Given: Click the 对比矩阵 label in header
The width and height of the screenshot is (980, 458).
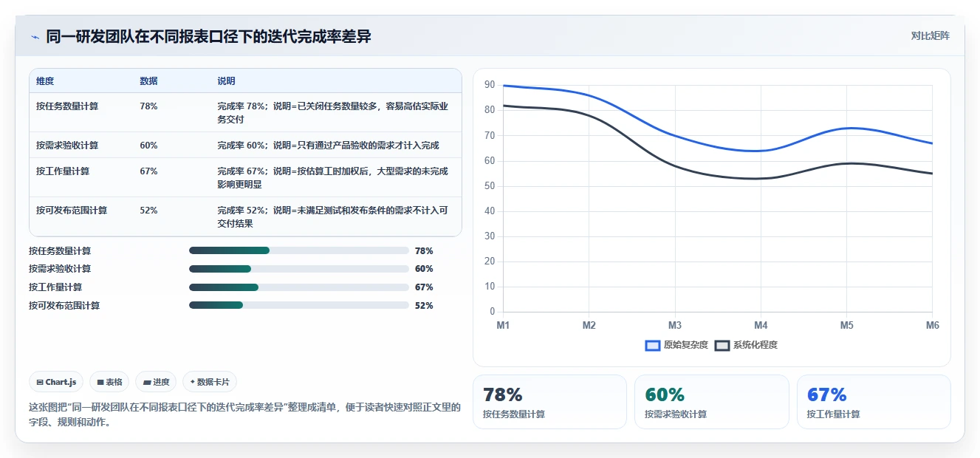Looking at the screenshot, I should click(x=931, y=35).
